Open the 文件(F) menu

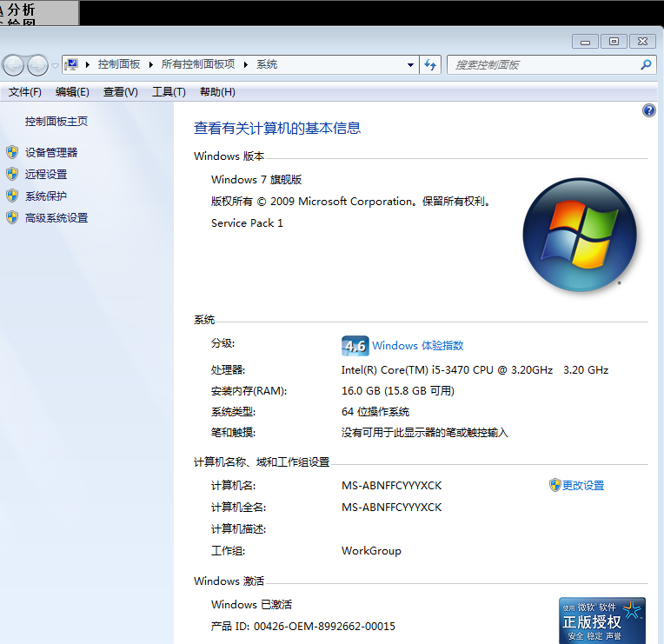[x=25, y=92]
